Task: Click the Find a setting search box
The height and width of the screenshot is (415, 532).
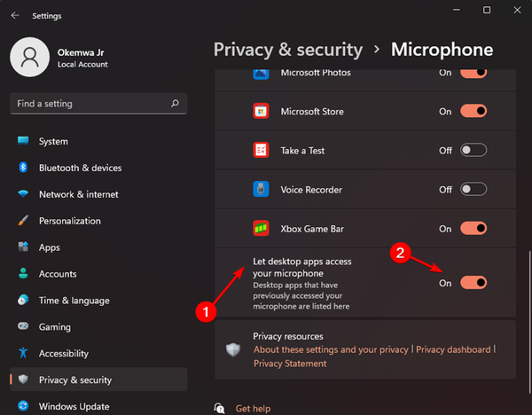Action: [89, 104]
